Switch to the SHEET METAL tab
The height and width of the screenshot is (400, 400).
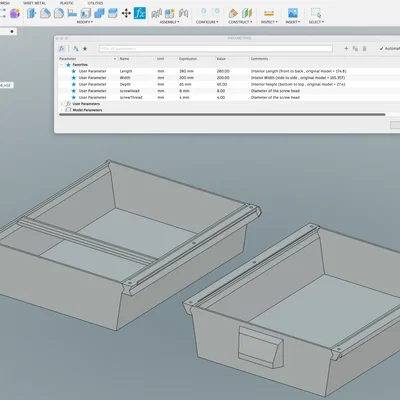tap(34, 3)
